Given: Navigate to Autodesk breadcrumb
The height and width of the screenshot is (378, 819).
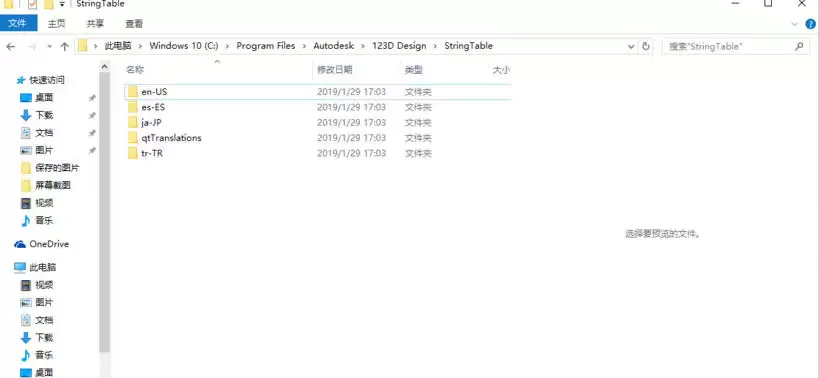Looking at the screenshot, I should (333, 46).
